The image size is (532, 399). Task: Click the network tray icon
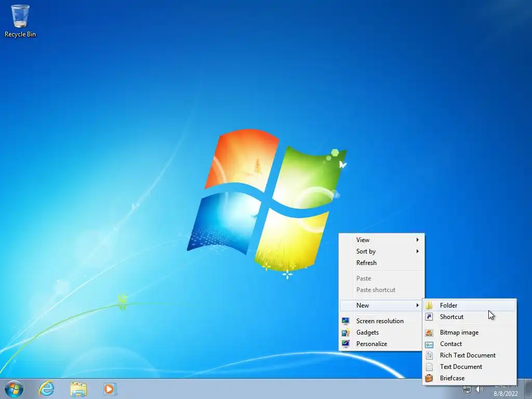point(467,390)
